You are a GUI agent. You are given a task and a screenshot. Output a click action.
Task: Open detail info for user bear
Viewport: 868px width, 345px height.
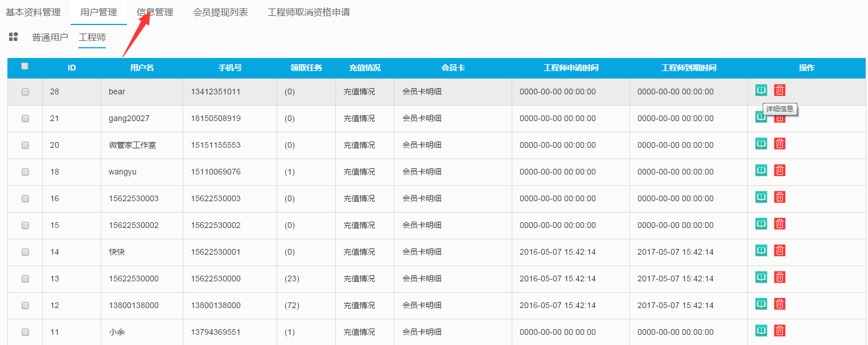coord(761,90)
